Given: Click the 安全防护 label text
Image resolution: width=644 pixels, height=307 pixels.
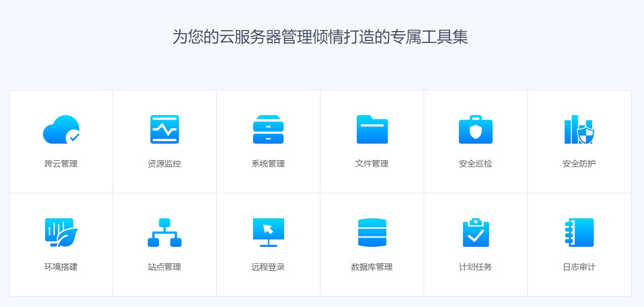Looking at the screenshot, I should coord(579,164).
